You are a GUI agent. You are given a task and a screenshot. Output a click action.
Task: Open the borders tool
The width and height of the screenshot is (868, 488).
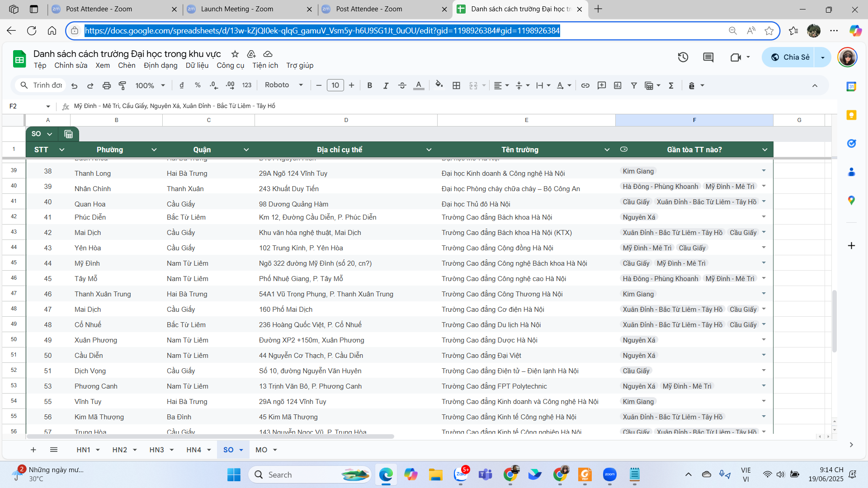(x=456, y=85)
